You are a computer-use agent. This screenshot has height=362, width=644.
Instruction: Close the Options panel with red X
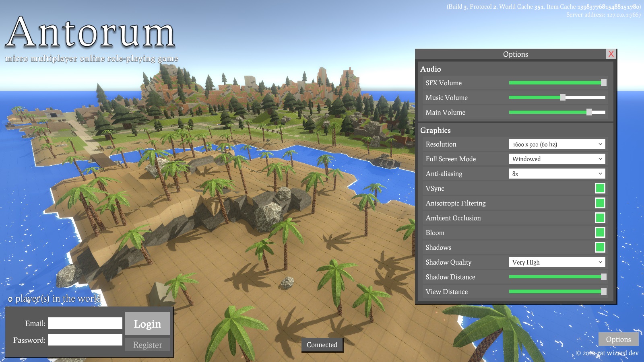[x=611, y=54]
